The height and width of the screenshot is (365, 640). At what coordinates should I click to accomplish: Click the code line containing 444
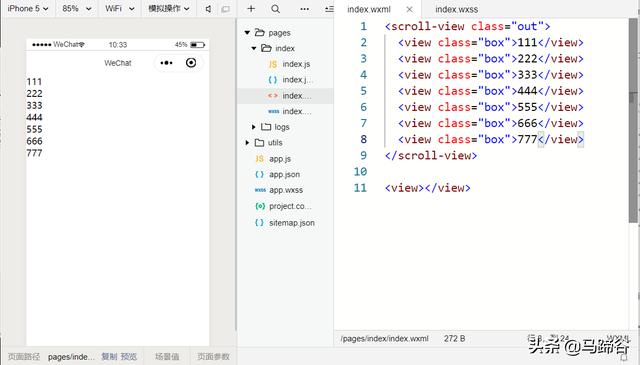pos(491,91)
